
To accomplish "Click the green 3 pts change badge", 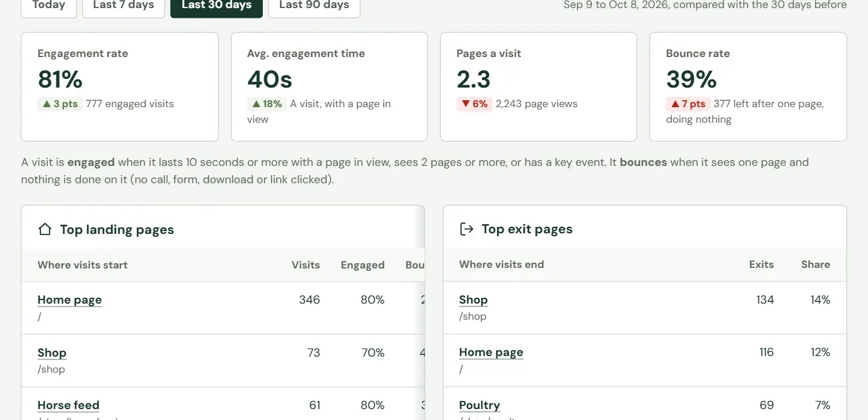I will point(60,104).
